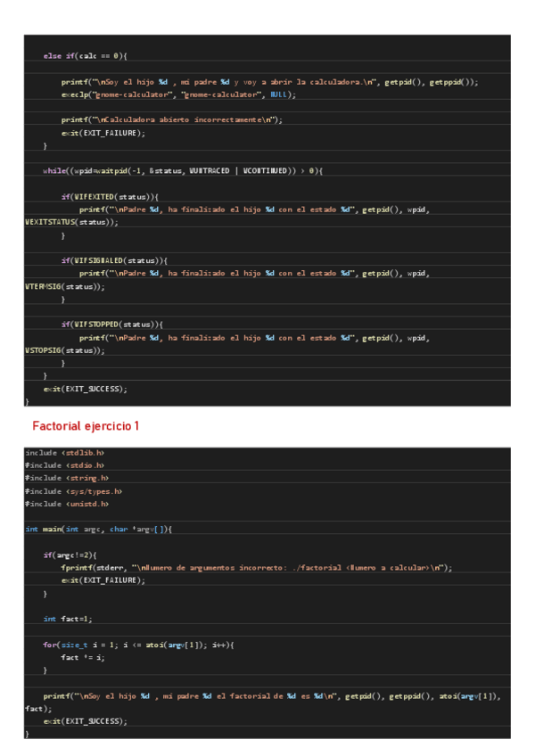Click the include <stdlib.h> line
535x756 pixels.
pos(65,453)
